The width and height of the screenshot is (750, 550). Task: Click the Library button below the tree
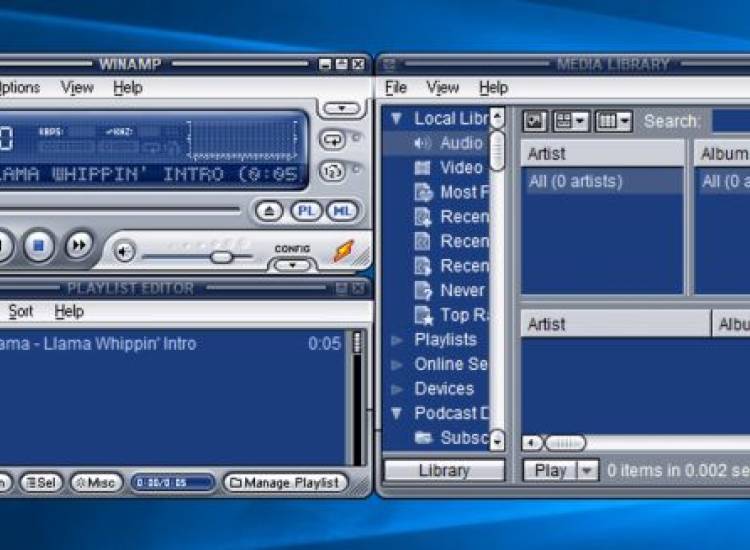pos(444,471)
